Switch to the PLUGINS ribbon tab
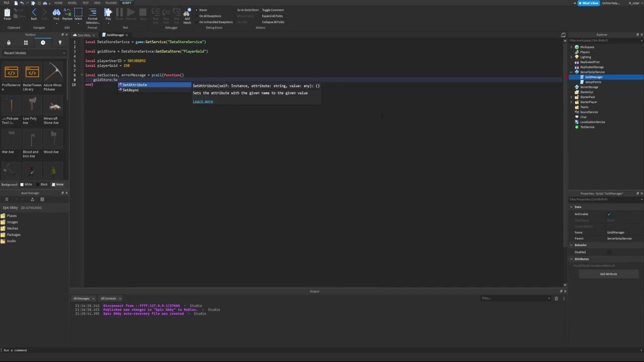644x362 pixels. click(111, 3)
